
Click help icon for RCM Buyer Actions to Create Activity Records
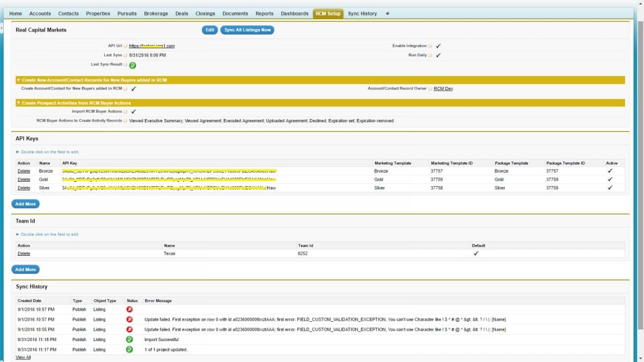[126, 121]
